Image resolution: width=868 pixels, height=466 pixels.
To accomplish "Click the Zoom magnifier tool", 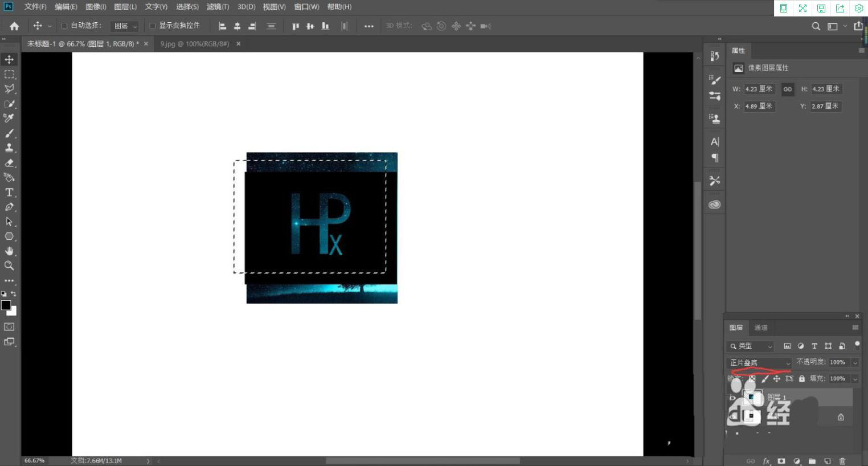I will pyautogui.click(x=9, y=265).
